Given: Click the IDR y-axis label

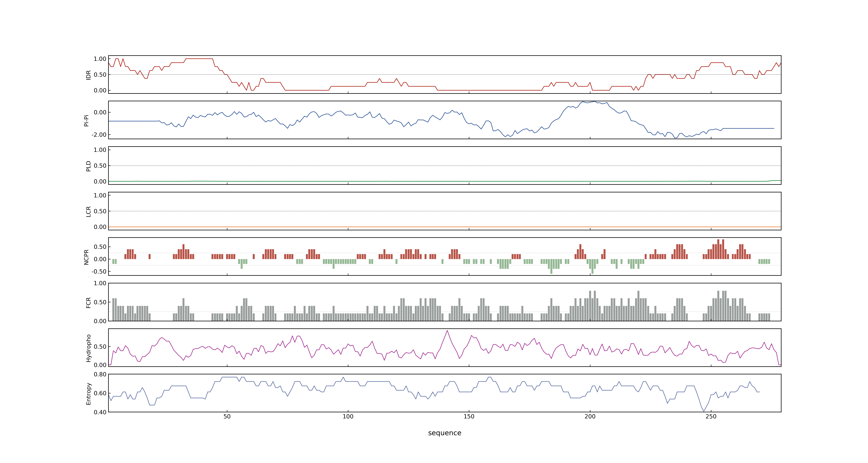Looking at the screenshot, I should coord(89,75).
